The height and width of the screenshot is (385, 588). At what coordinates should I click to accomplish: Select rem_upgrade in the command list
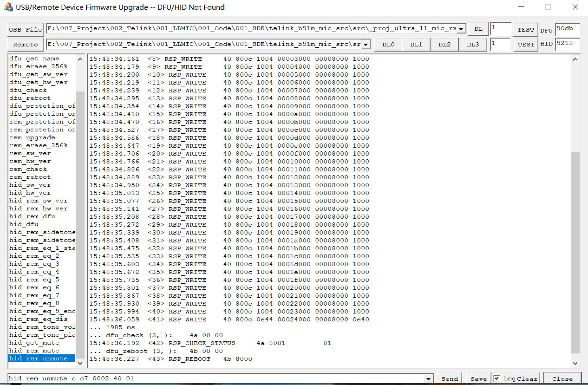pos(32,137)
